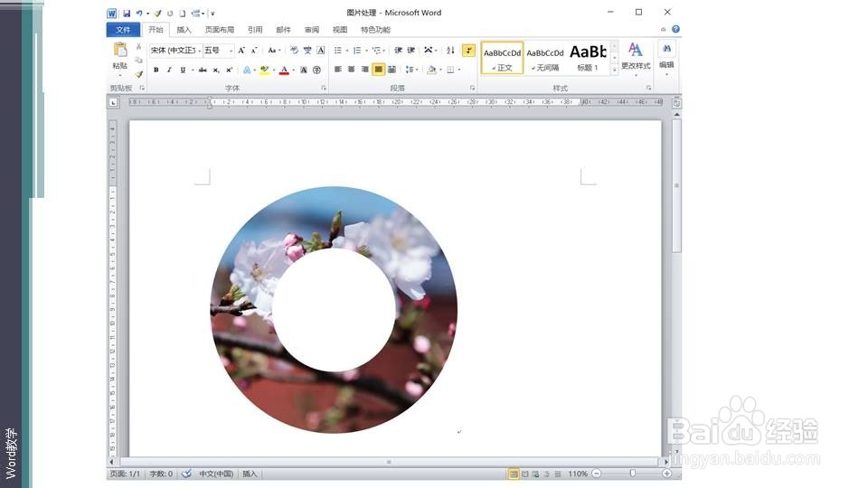The image size is (868, 488).
Task: Apply the 正文 (Normal) style
Action: (x=502, y=58)
